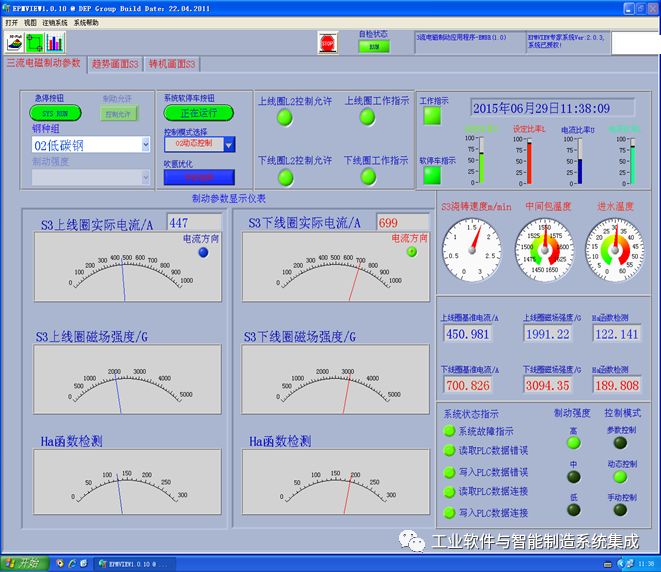Open the bar chart toolbar icon
Image resolution: width=661 pixels, height=572 pixels.
point(55,43)
